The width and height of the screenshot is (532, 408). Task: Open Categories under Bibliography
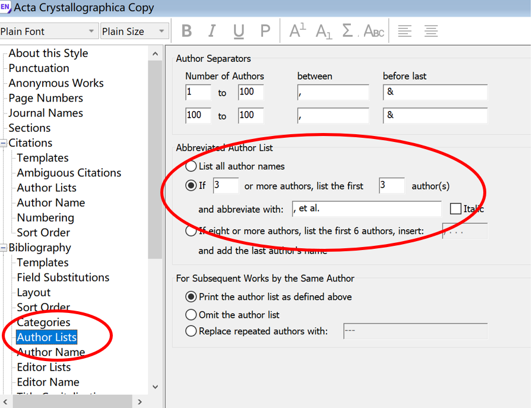pos(43,322)
